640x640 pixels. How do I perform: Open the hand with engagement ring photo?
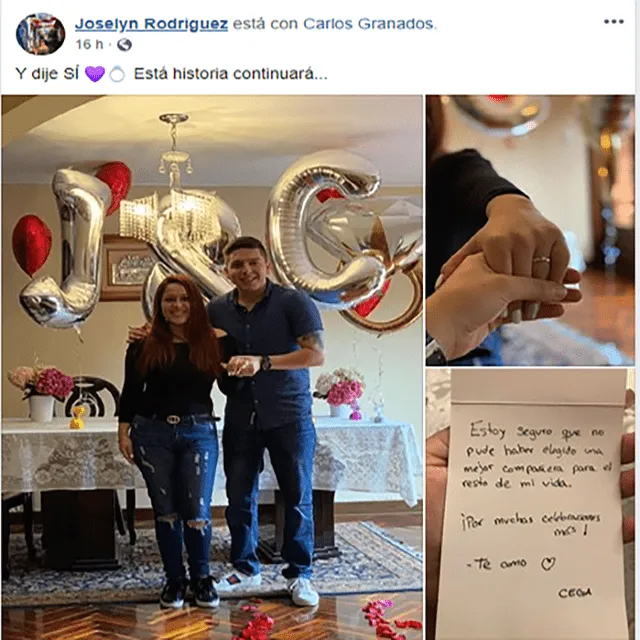coord(530,230)
